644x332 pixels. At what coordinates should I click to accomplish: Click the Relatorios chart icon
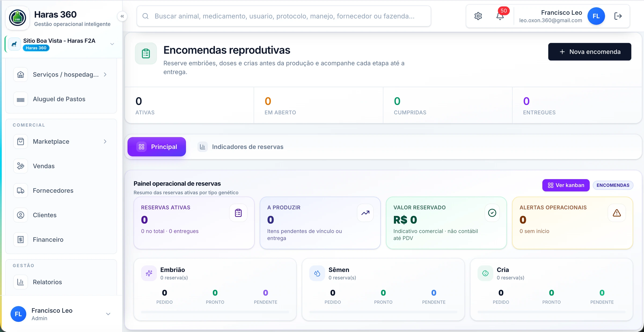point(21,282)
